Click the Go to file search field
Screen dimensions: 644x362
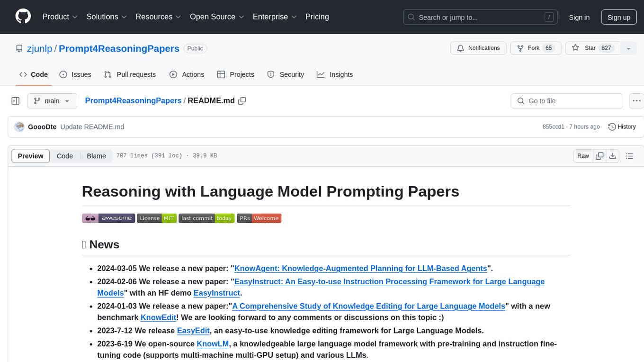(x=567, y=101)
